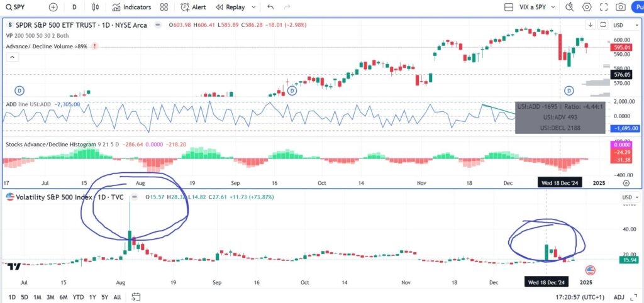Image resolution: width=644 pixels, height=303 pixels.
Task: Click the Volatility S&P 500 Index title
Action: point(54,197)
